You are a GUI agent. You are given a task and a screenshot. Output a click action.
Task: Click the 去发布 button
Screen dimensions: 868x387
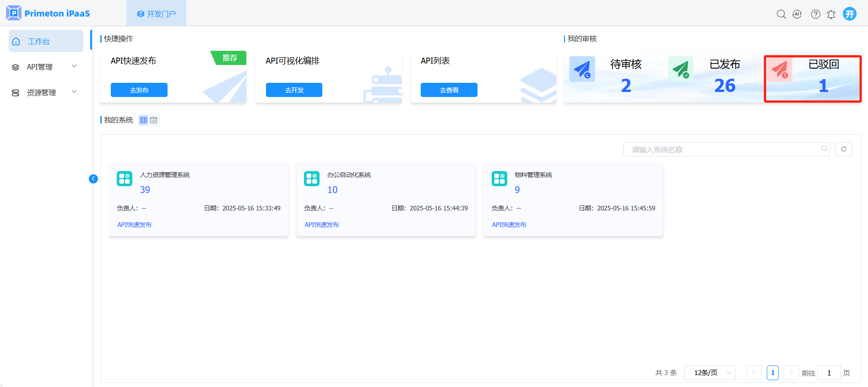(139, 90)
